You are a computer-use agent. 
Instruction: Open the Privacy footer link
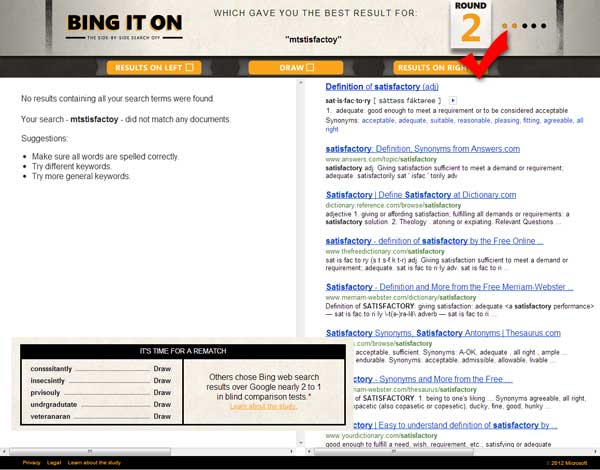tap(31, 463)
